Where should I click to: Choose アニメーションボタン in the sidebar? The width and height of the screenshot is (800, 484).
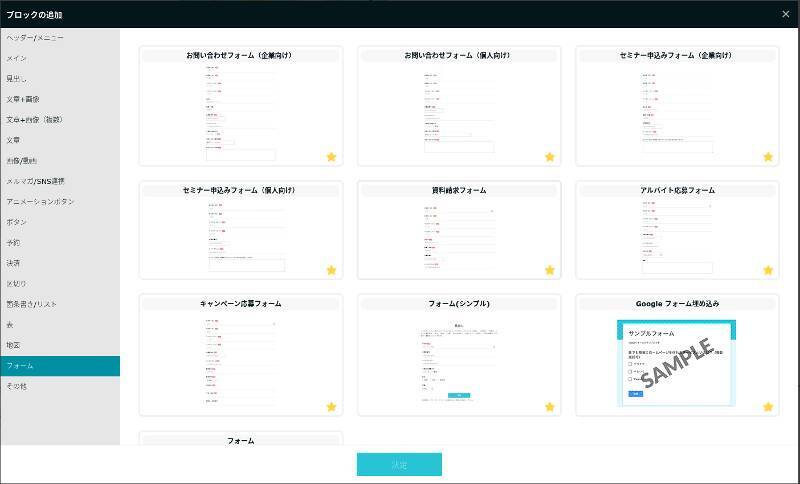[40, 201]
